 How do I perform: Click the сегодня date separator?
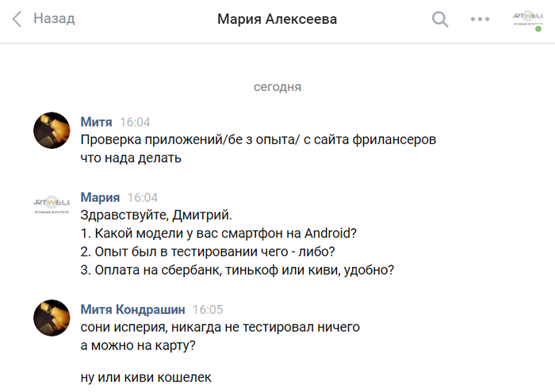click(x=277, y=86)
